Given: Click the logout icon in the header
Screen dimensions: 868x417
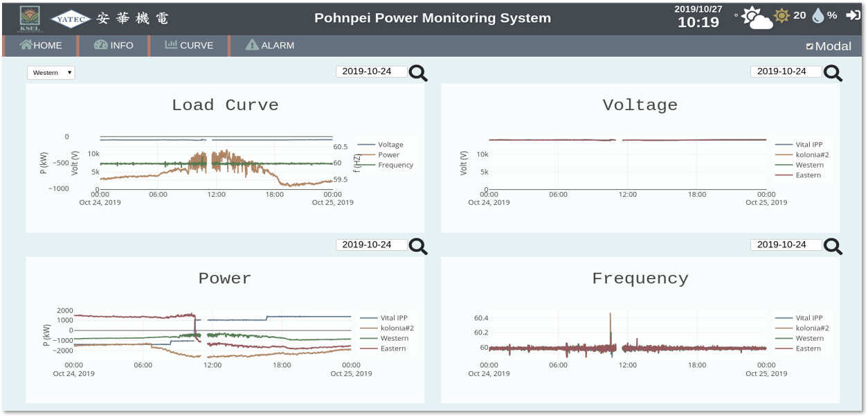Looking at the screenshot, I should pyautogui.click(x=853, y=15).
